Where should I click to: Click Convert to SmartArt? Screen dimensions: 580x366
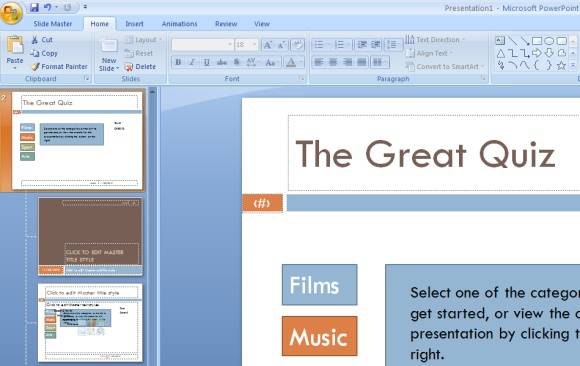pos(445,67)
